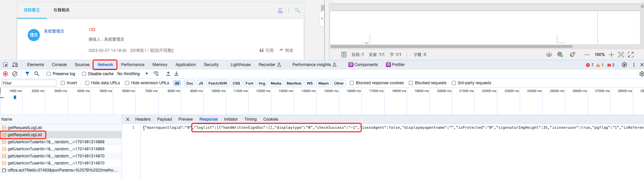This screenshot has height=181, width=644.
Task: Clear the network log
Action: pos(15,74)
